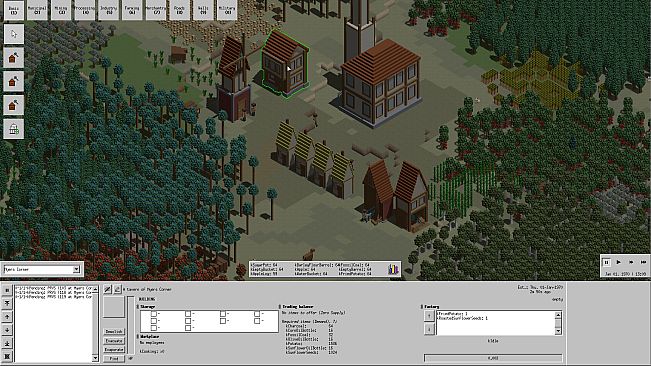Viewport: 651px width, 366px height.
Task: Click the building preview thumbnail
Action: point(114,307)
